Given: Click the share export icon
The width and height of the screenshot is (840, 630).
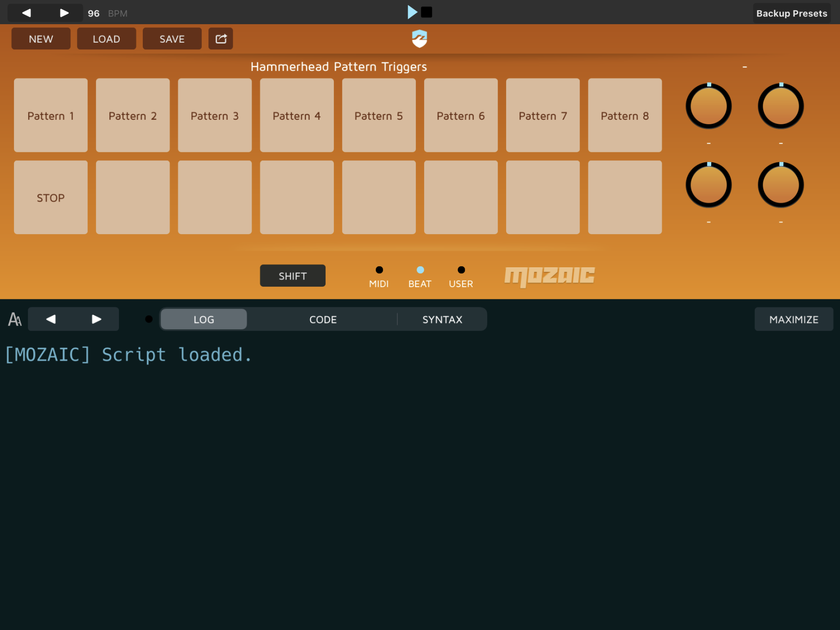Looking at the screenshot, I should click(x=221, y=39).
